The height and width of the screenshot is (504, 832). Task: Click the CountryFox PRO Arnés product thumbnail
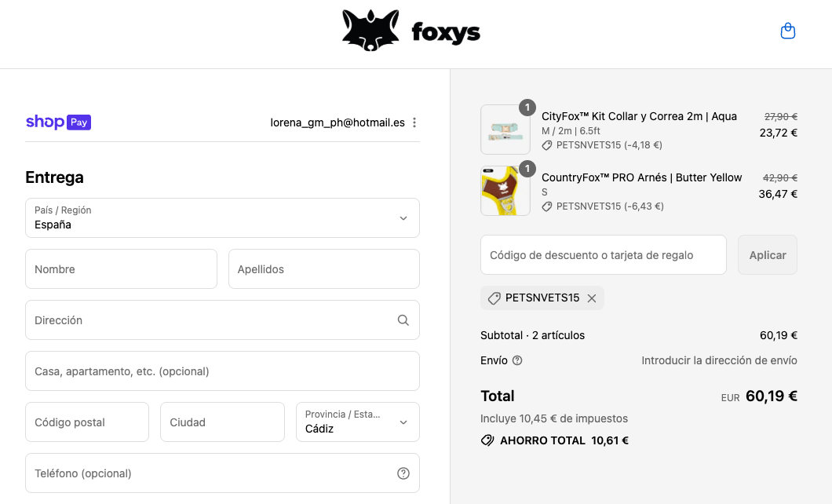(x=505, y=191)
